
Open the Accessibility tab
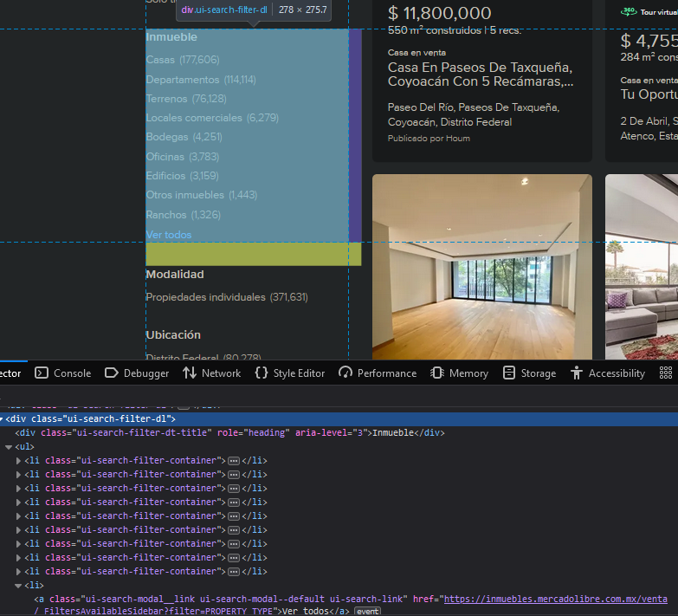click(608, 373)
